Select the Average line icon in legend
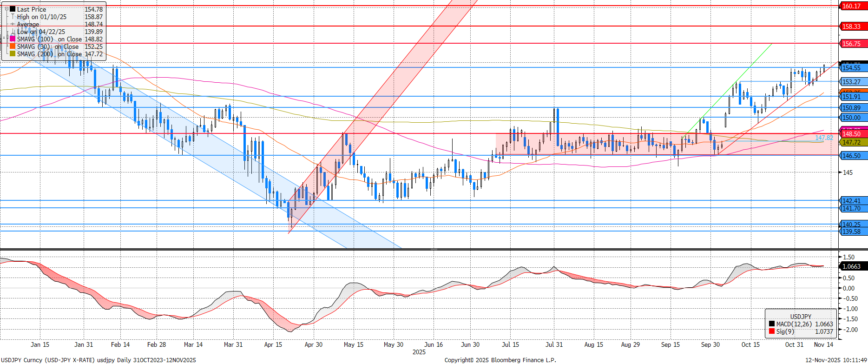The height and width of the screenshot is (364, 868). [13, 24]
